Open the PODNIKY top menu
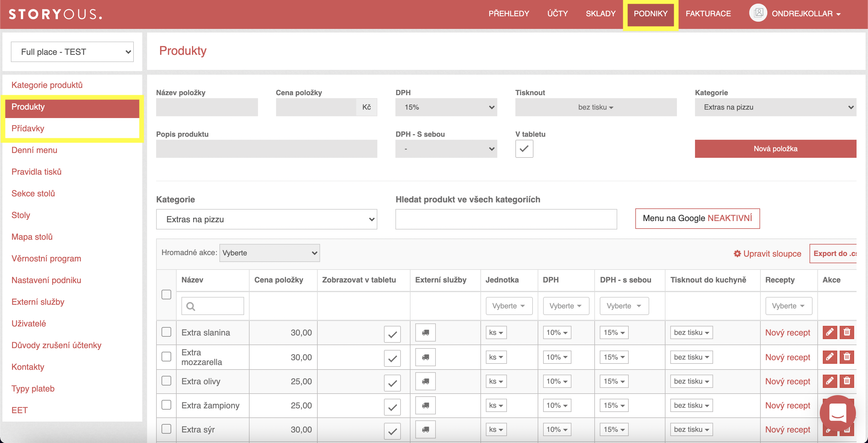 650,14
